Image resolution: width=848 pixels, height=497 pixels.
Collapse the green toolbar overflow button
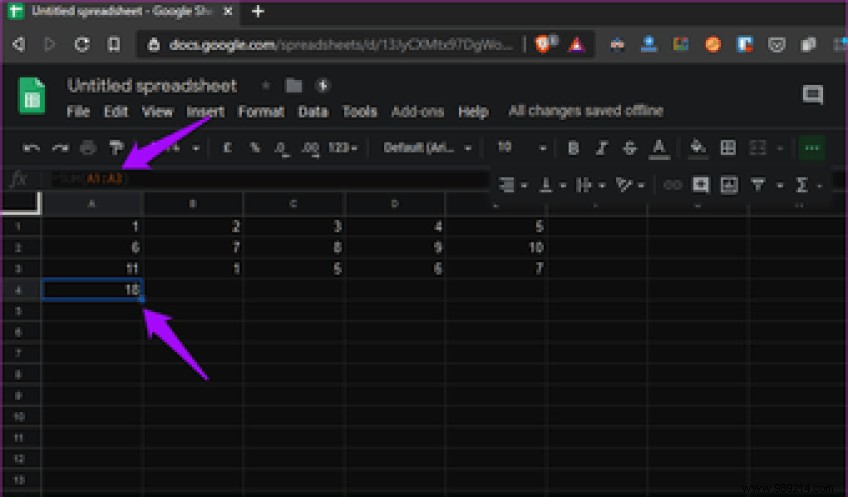pos(811,148)
